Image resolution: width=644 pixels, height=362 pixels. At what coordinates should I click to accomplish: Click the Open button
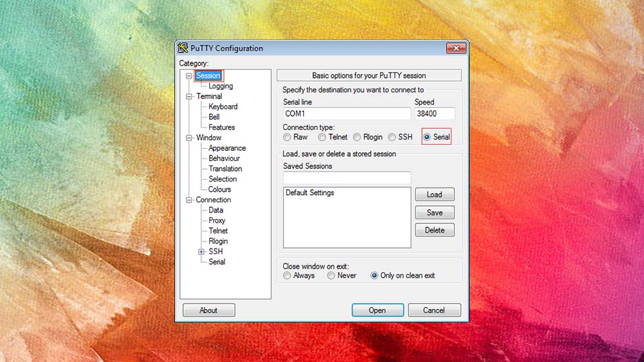click(378, 310)
